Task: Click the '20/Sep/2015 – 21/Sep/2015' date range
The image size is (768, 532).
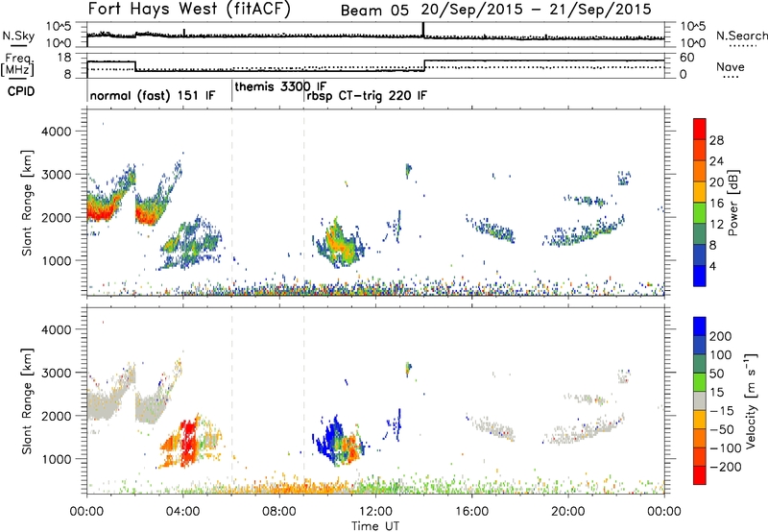Action: click(537, 10)
